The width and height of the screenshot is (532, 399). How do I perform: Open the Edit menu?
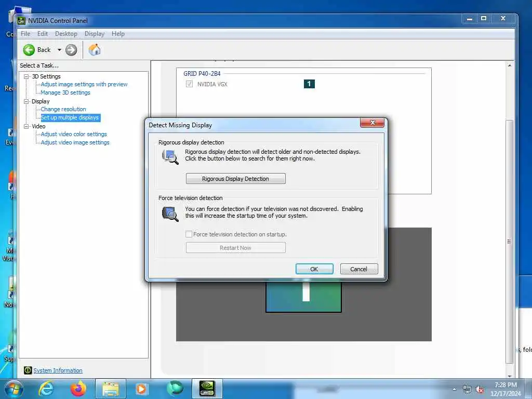coord(43,34)
